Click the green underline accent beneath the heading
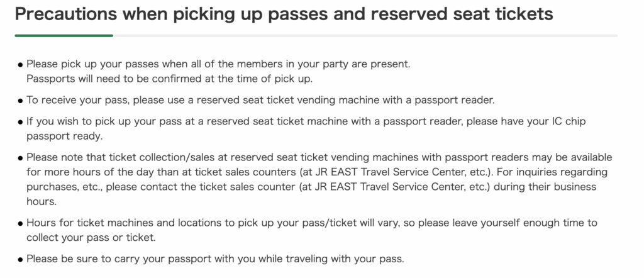 [x=64, y=36]
